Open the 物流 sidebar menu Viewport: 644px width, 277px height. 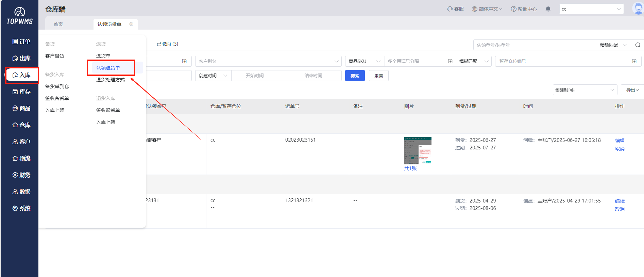(21, 158)
